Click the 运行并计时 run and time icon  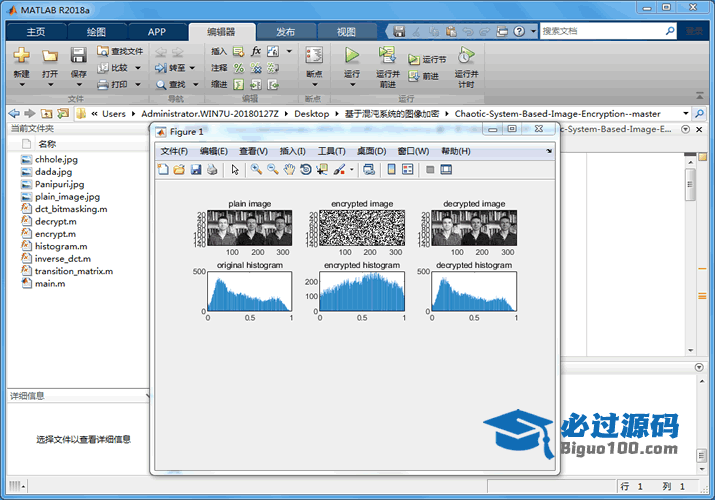click(x=466, y=55)
